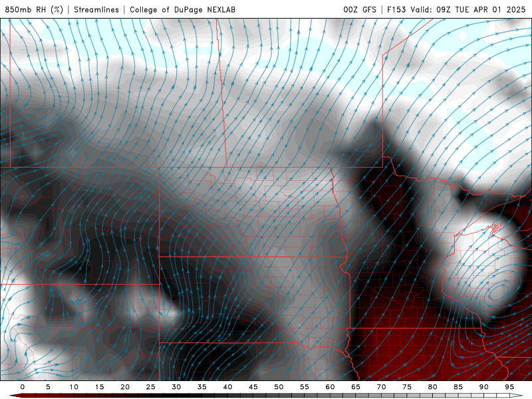Click "College of DuPage NEXLAB" header text
532x399 pixels.
(182, 9)
